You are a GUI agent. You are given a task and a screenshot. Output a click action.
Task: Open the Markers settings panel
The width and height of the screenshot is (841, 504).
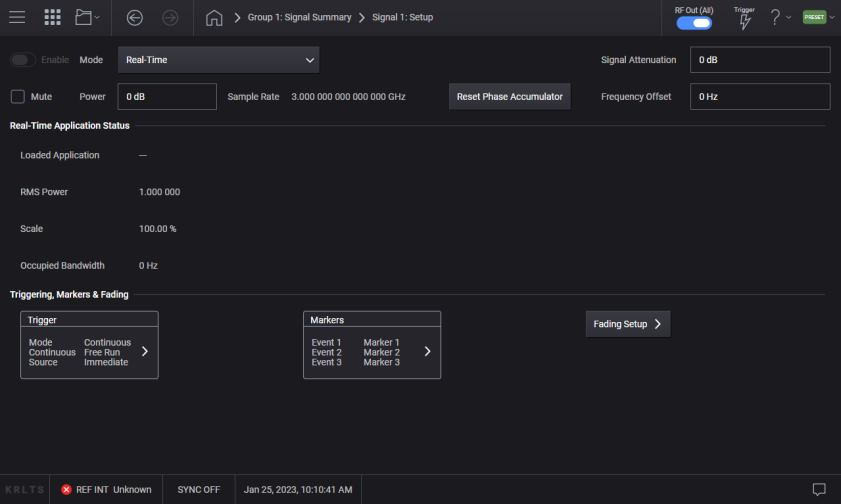click(x=372, y=345)
